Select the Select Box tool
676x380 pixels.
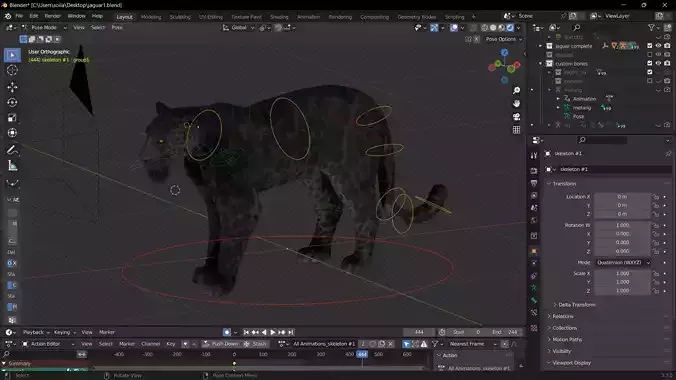tap(12, 55)
